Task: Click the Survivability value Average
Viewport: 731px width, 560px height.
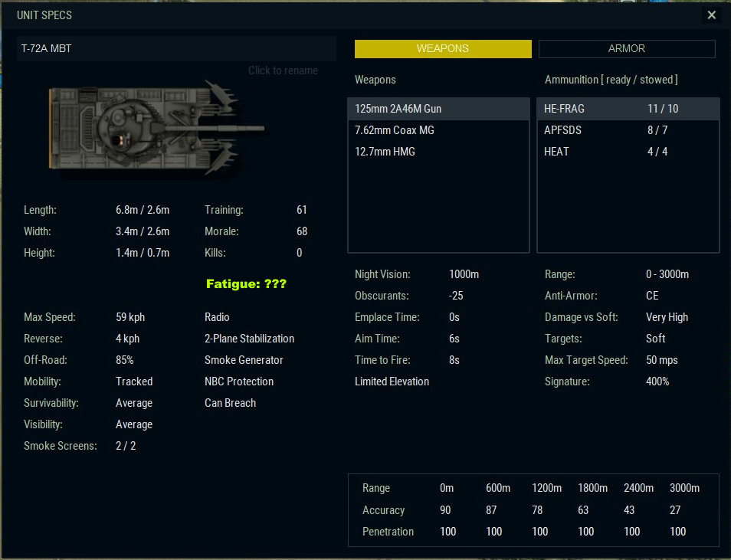Action: point(134,403)
